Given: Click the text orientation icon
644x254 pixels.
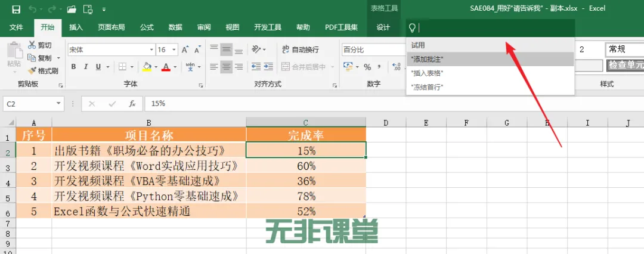Looking at the screenshot, I should tap(256, 49).
